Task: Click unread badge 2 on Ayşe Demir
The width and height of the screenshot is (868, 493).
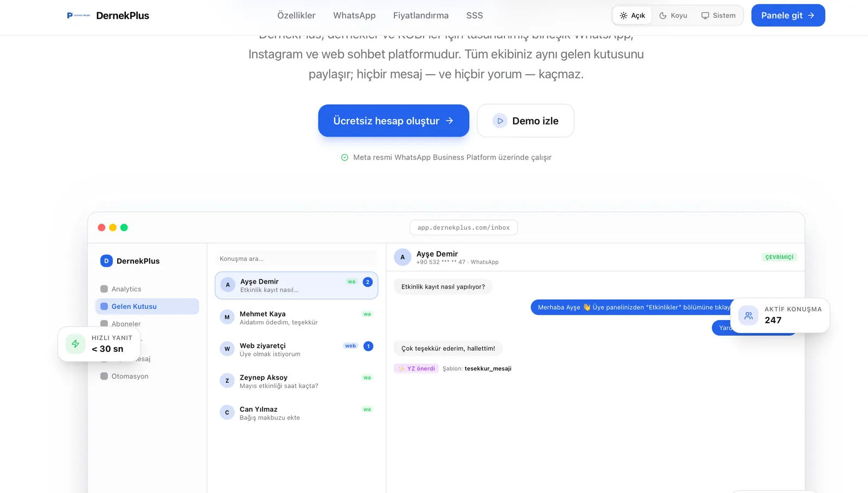Action: pos(368,282)
